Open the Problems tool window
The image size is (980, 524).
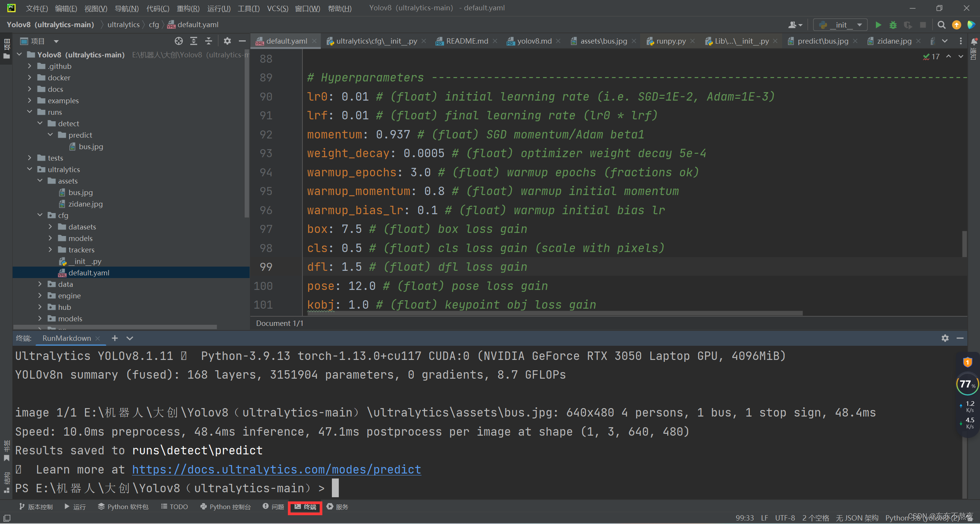click(273, 507)
